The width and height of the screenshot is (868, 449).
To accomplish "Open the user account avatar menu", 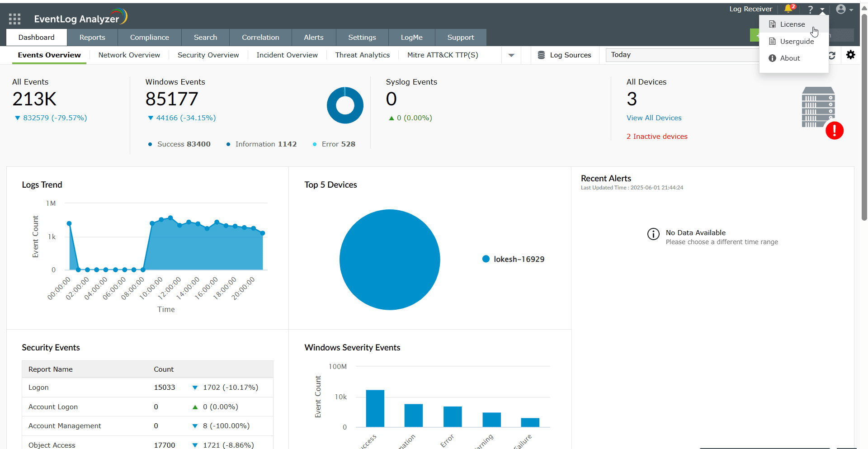I will pos(844,9).
